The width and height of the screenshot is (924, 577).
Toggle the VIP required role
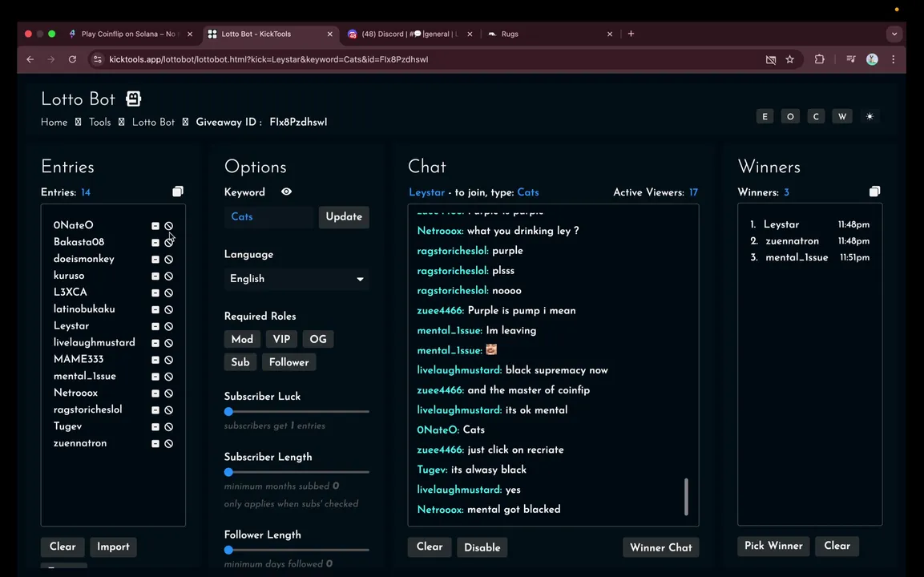[x=281, y=340]
